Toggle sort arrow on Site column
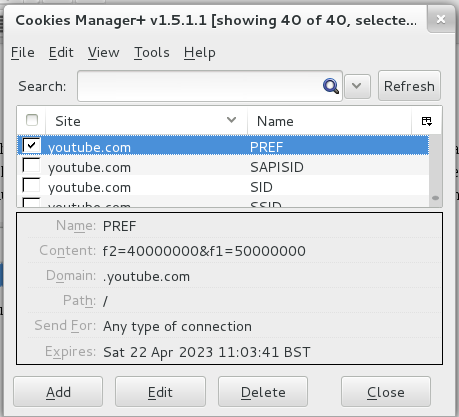The image size is (459, 417). pyautogui.click(x=231, y=120)
